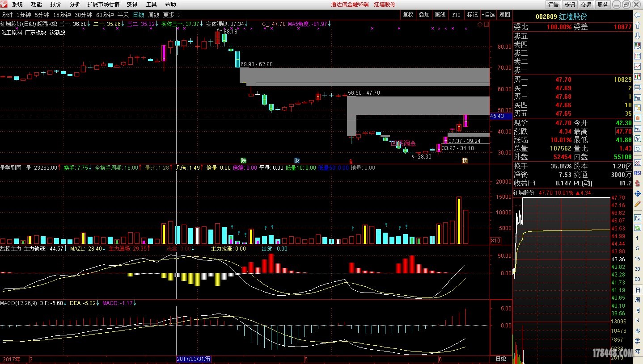This screenshot has height=364, width=643.
Task: Open the 功能 menu
Action: [x=37, y=4]
